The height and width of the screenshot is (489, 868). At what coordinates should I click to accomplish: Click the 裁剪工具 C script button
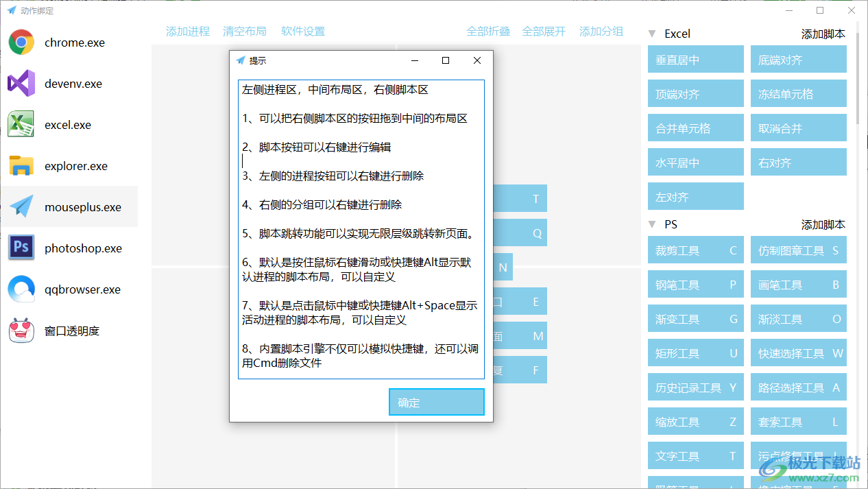coord(696,250)
